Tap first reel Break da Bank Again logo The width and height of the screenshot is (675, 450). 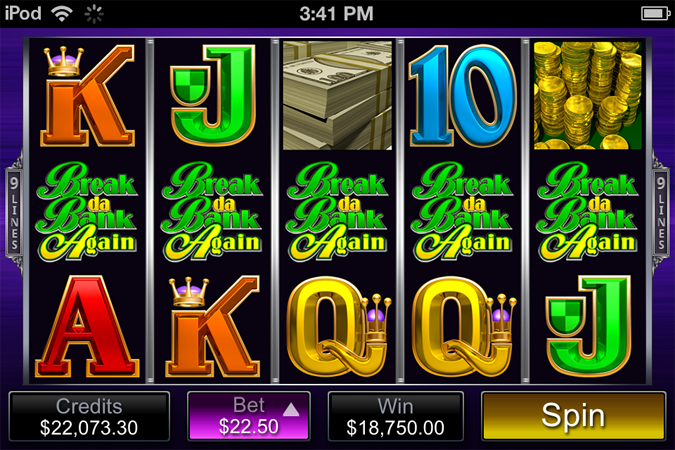(x=87, y=212)
